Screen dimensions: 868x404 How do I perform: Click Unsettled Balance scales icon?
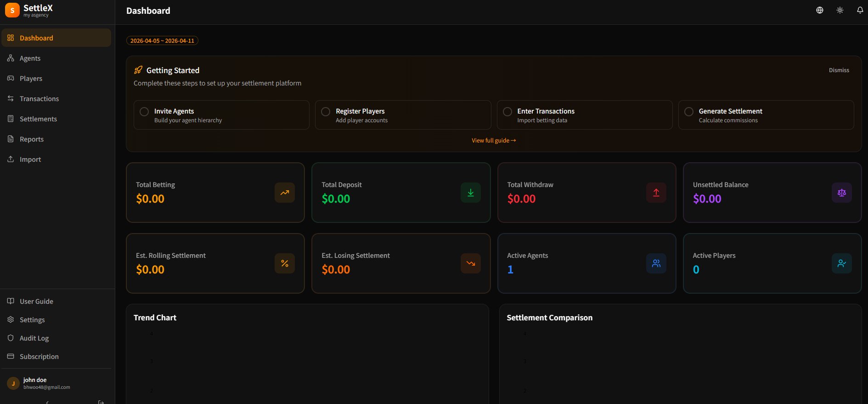pos(841,193)
